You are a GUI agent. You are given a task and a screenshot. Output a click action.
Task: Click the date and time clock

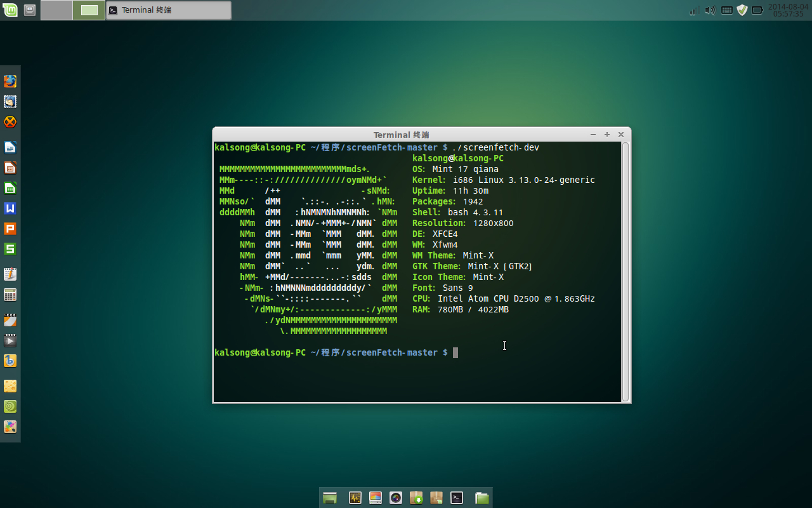pyautogui.click(x=788, y=10)
